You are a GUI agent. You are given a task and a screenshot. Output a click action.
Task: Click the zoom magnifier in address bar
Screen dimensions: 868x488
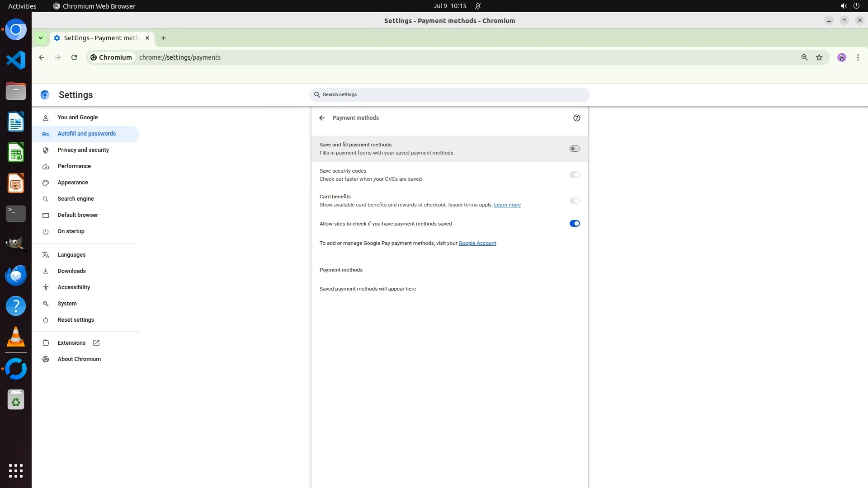pyautogui.click(x=804, y=57)
